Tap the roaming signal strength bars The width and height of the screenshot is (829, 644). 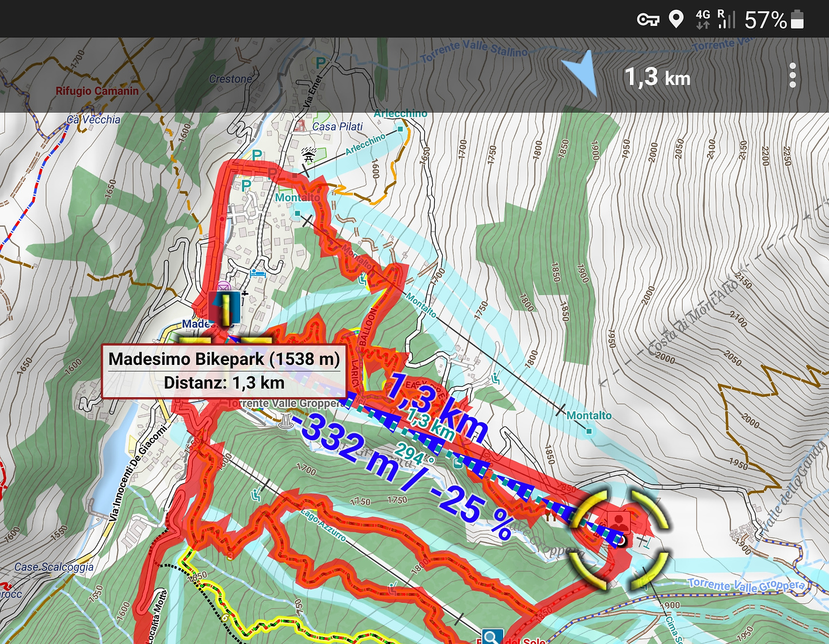(x=727, y=19)
